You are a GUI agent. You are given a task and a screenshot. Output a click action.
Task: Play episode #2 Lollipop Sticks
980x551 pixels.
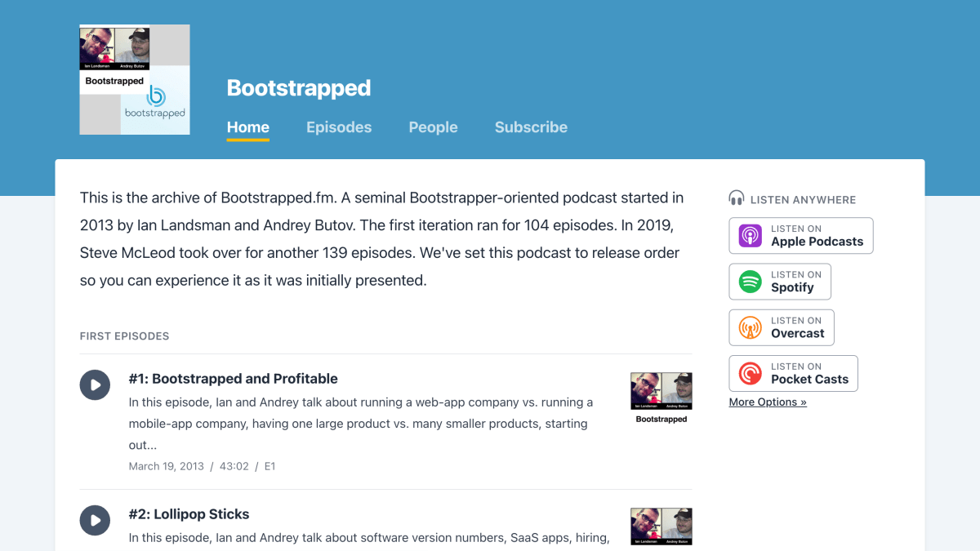click(x=95, y=521)
